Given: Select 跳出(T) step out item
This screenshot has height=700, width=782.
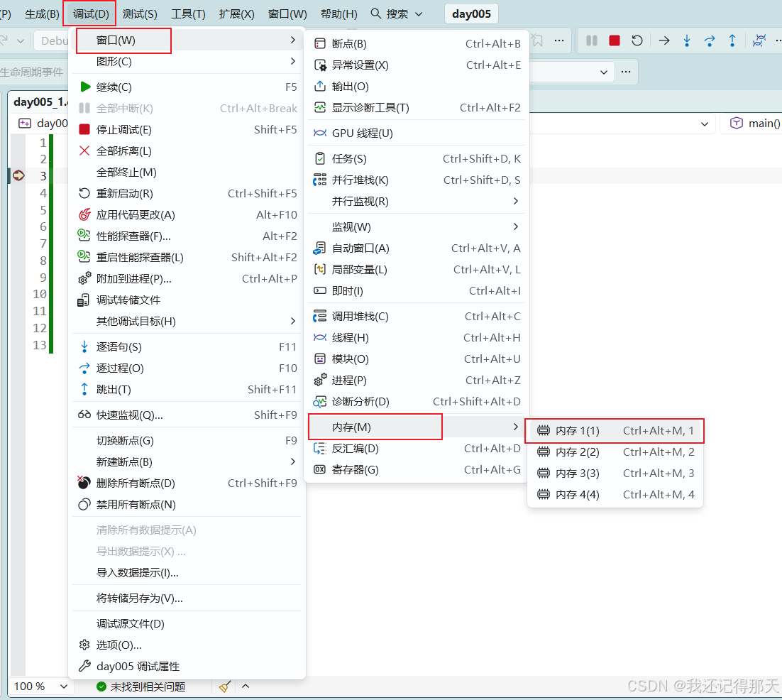Looking at the screenshot, I should 187,389.
